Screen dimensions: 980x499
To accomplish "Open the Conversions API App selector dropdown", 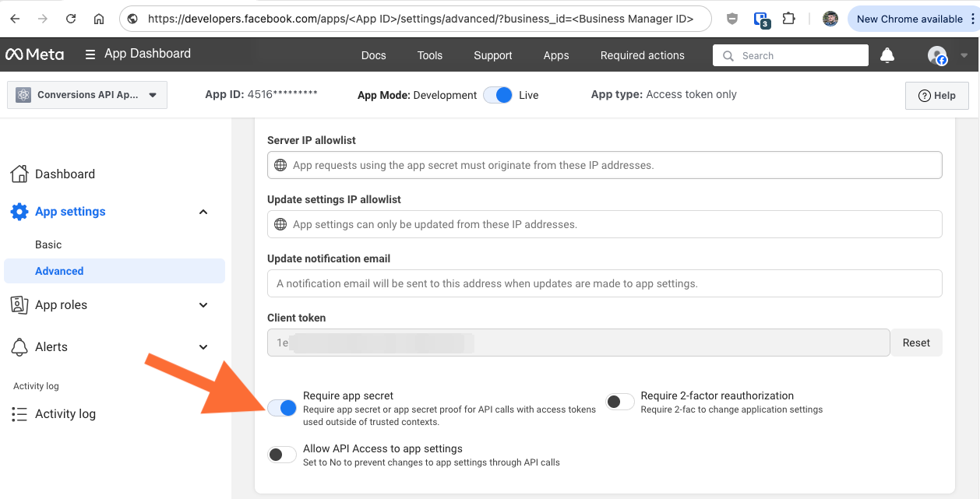I will (x=87, y=95).
